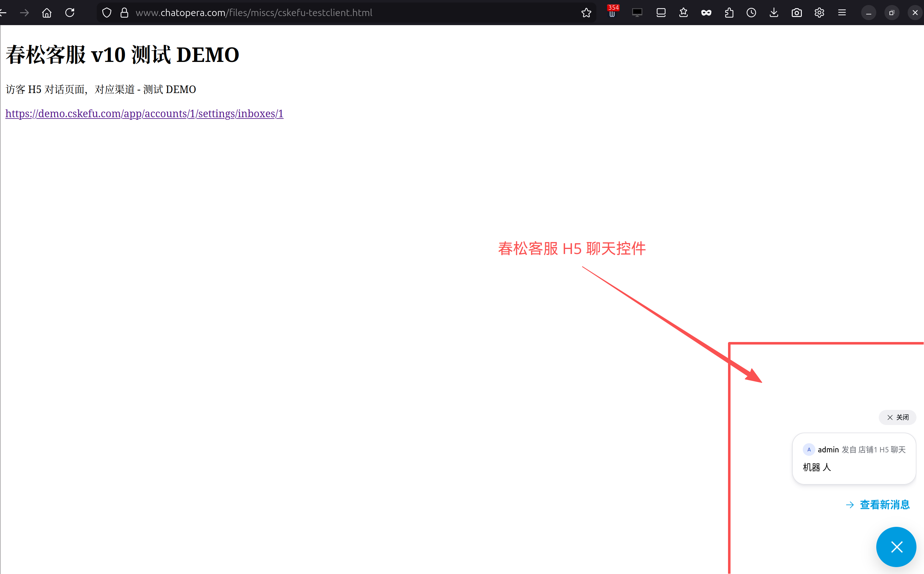924x574 pixels.
Task: Open the bookmarks tray star icon
Action: (683, 13)
